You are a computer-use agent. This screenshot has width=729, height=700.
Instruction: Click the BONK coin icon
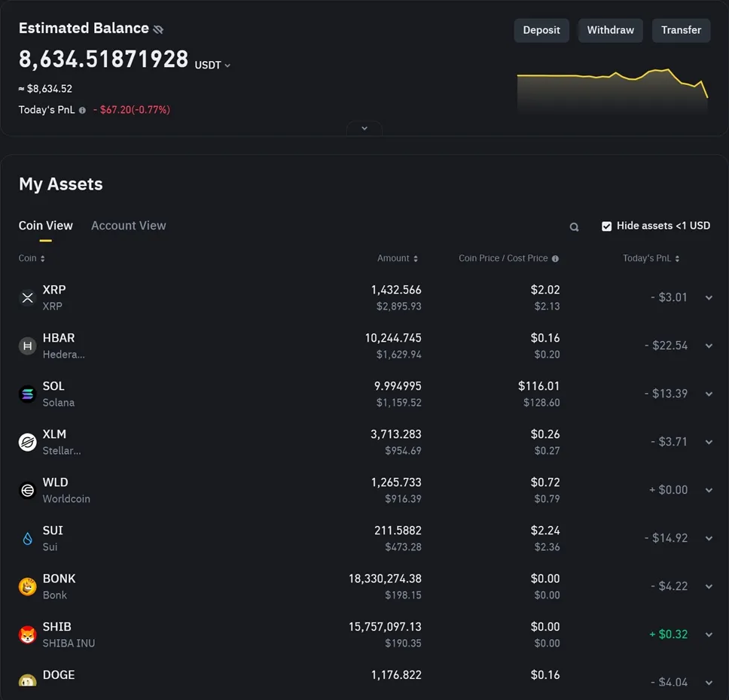click(x=27, y=586)
